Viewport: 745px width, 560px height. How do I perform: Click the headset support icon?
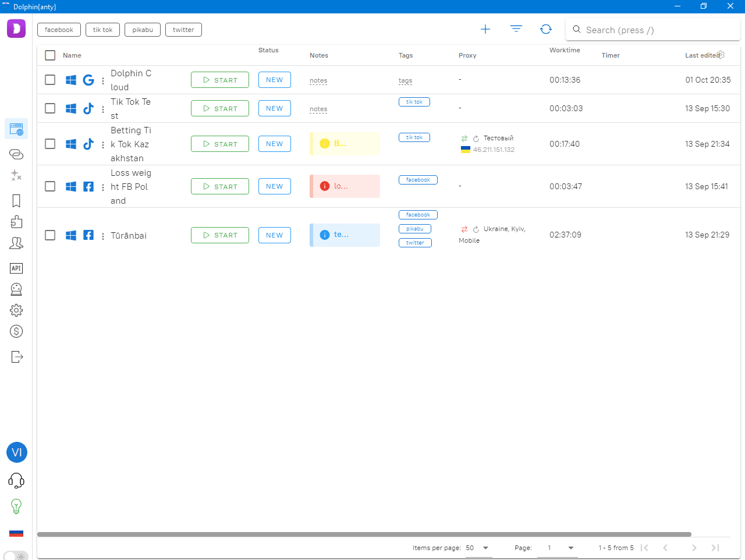click(16, 480)
